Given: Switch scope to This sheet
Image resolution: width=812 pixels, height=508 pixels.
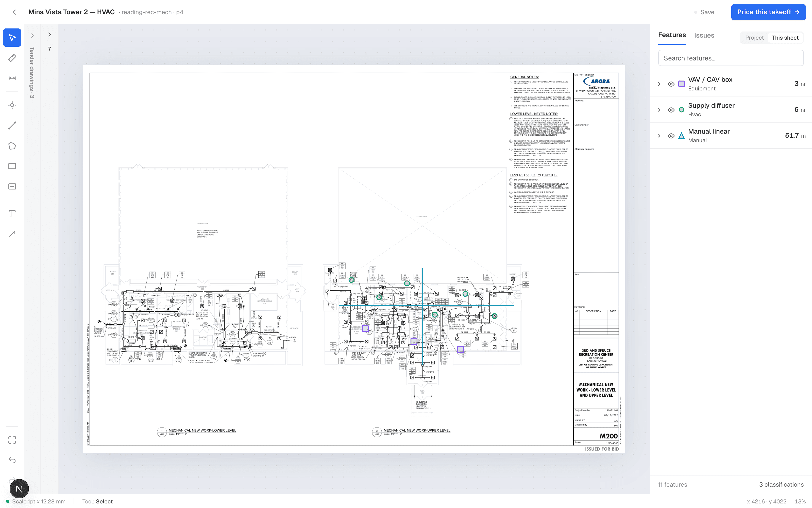Looking at the screenshot, I should pos(785,38).
